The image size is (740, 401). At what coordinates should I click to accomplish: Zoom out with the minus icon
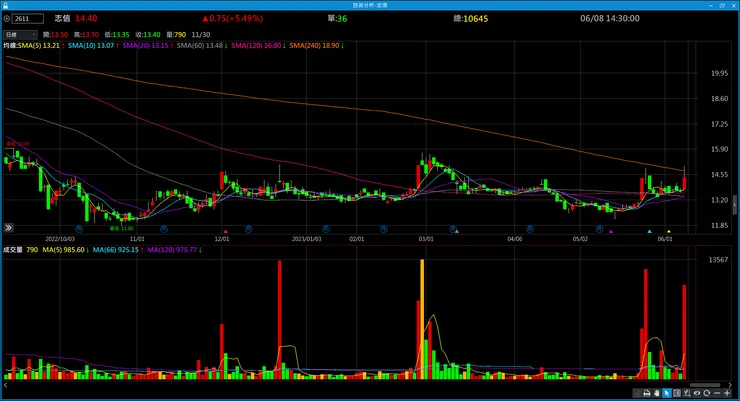pos(717,393)
